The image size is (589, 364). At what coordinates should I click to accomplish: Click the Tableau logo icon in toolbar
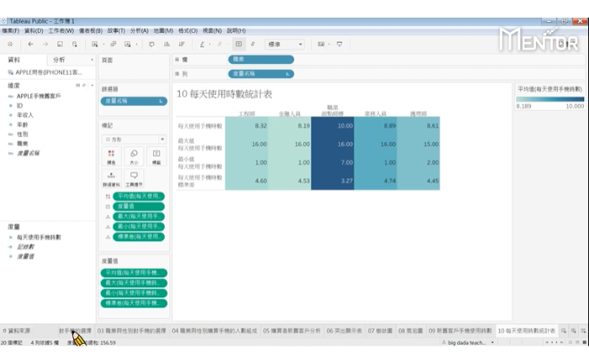click(x=9, y=44)
